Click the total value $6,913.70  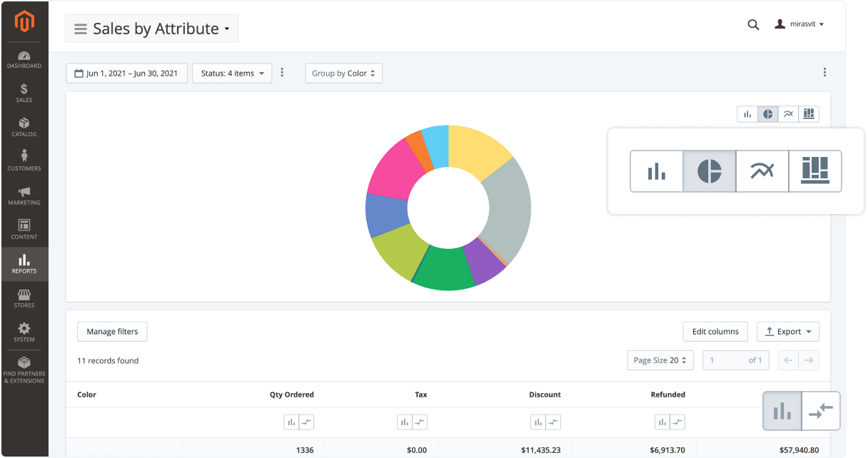point(667,450)
